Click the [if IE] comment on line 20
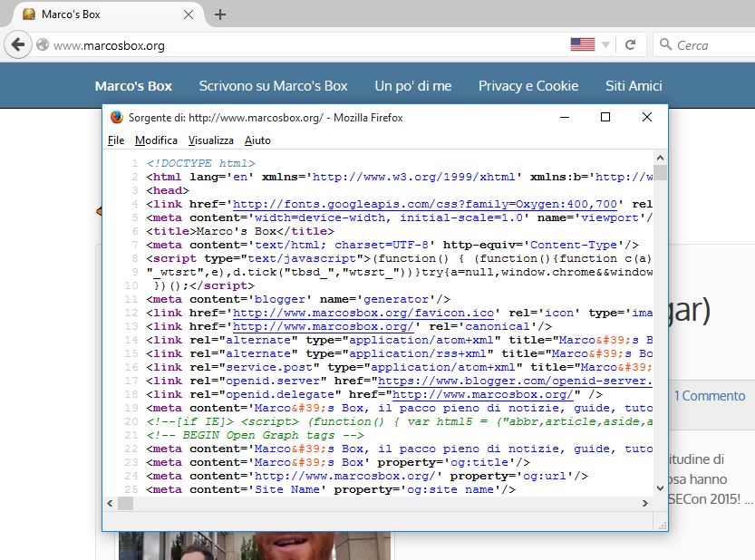 400,421
